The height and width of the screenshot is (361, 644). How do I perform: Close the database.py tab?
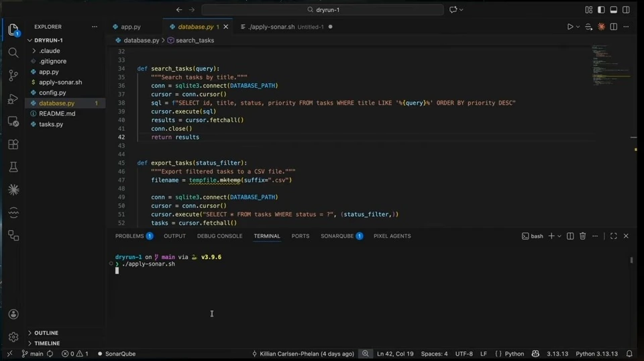click(x=225, y=27)
